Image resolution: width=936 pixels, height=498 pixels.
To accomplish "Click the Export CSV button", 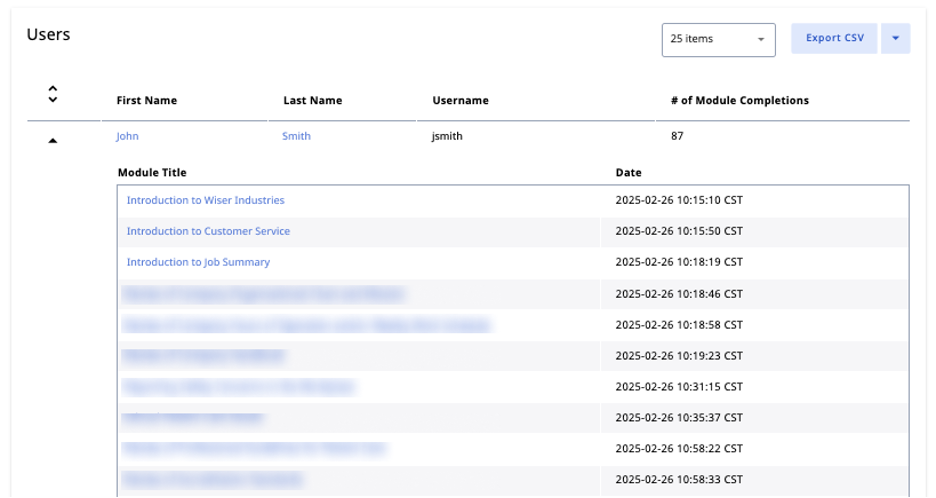I will point(834,38).
